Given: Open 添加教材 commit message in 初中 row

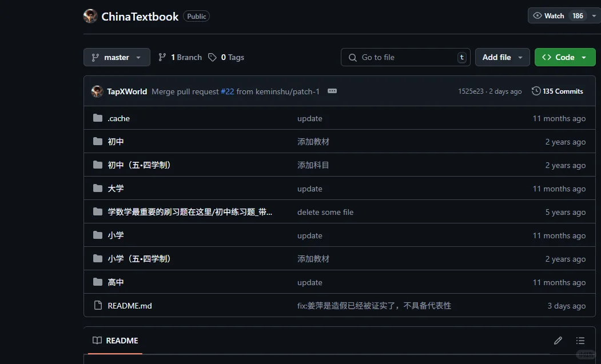Looking at the screenshot, I should click(x=313, y=142).
